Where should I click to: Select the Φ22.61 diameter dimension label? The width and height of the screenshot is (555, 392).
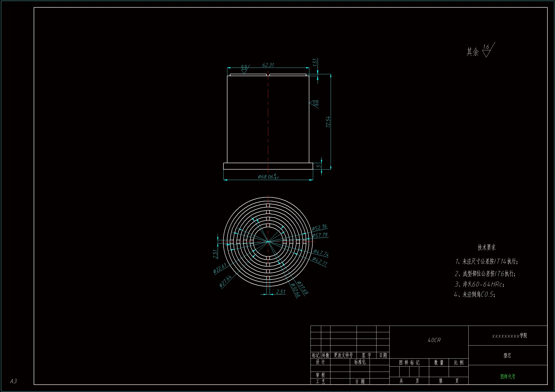pyautogui.click(x=220, y=268)
